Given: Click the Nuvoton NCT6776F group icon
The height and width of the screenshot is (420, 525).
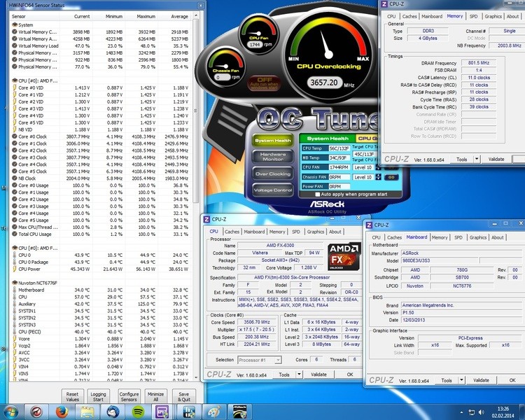Looking at the screenshot, I should point(15,283).
